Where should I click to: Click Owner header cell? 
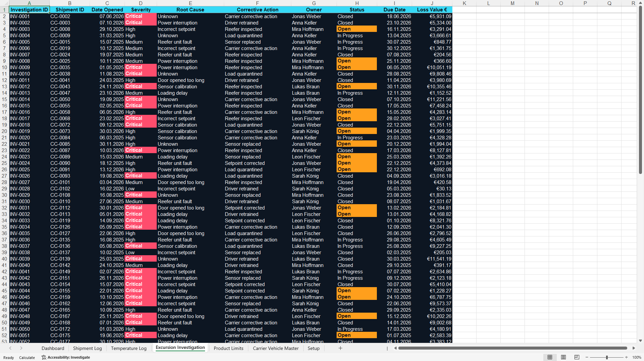pyautogui.click(x=314, y=10)
